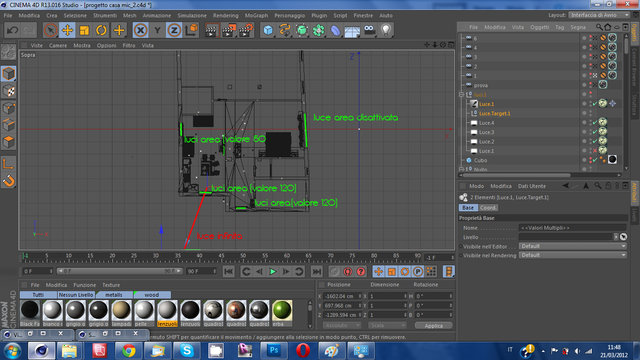Open Photoshop from the Windows taskbar
The width and height of the screenshot is (640, 360).
[x=274, y=351]
